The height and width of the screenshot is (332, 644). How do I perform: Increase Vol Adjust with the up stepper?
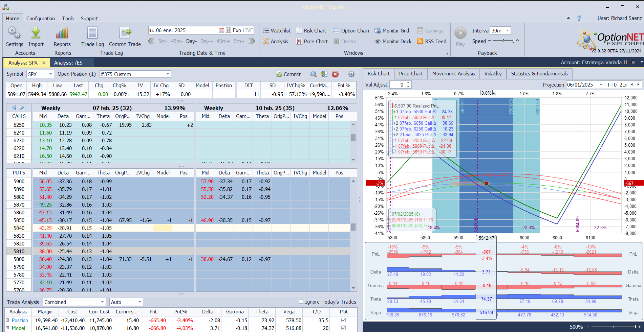tap(408, 83)
